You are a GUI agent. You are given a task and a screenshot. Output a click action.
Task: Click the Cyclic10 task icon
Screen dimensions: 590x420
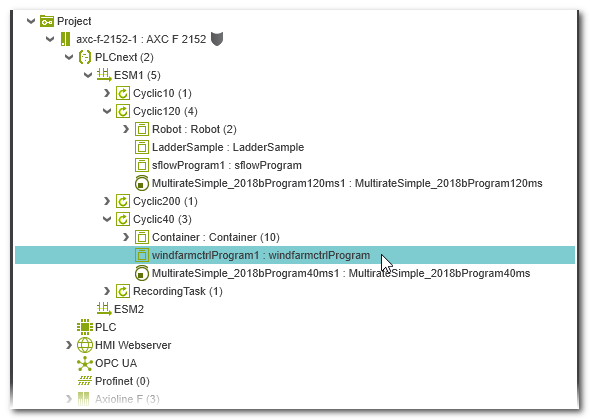123,93
